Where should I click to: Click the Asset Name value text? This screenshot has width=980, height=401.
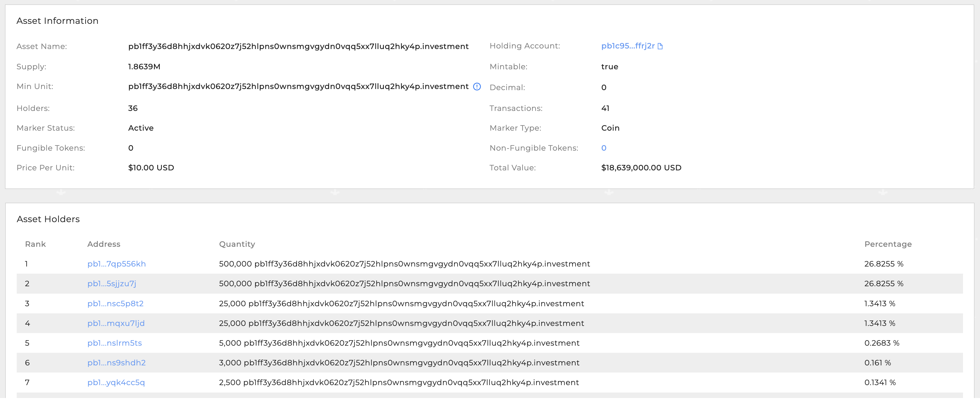[298, 46]
